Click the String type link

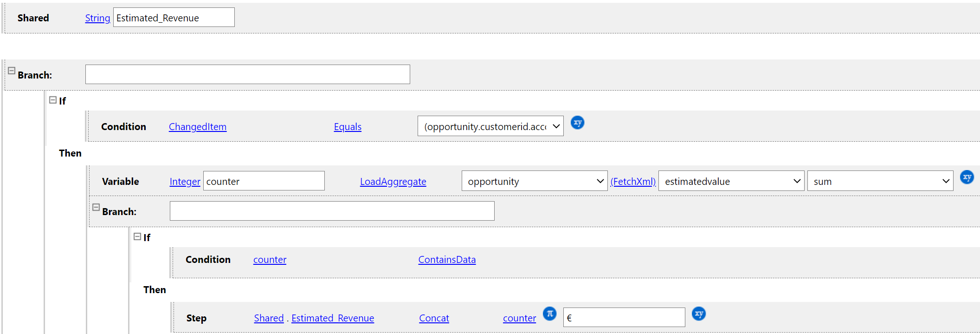tap(97, 18)
